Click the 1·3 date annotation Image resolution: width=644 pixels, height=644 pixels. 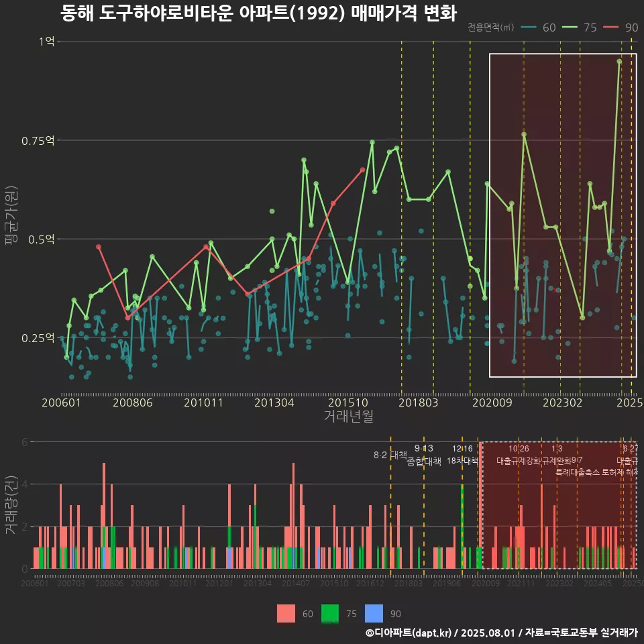pos(557,449)
